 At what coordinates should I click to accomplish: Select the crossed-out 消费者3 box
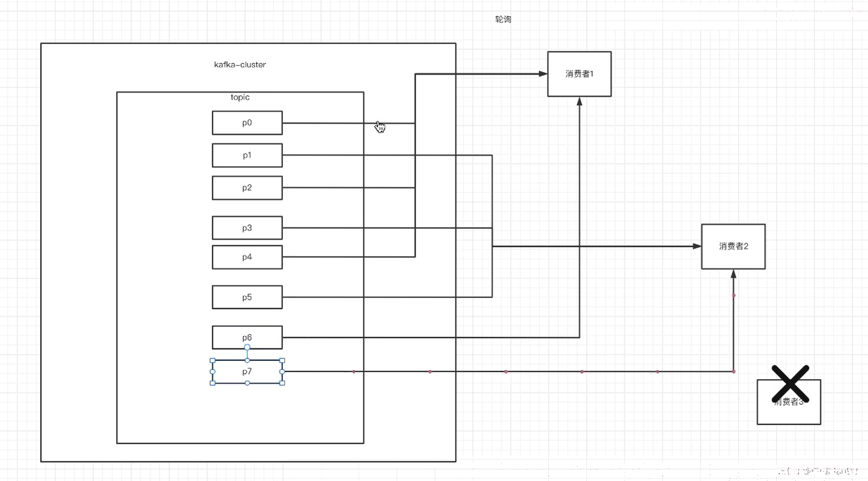tap(789, 402)
